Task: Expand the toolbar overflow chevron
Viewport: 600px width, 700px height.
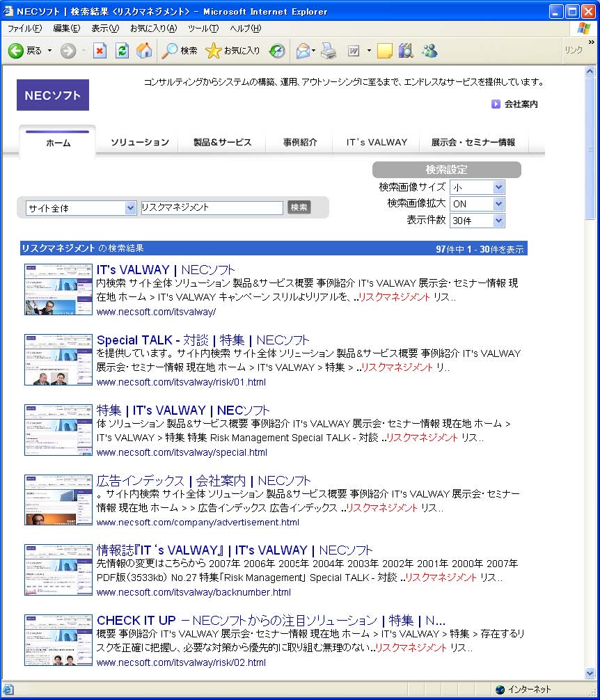Action: coord(592,42)
